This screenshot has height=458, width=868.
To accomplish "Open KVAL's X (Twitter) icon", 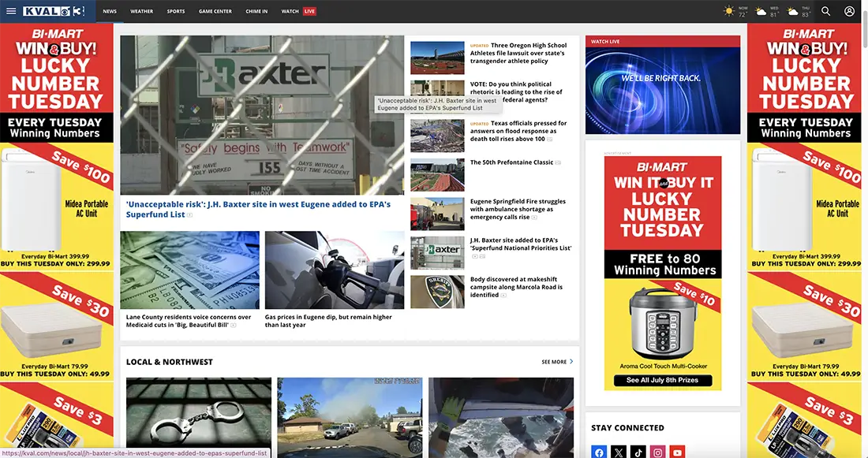I will [619, 452].
